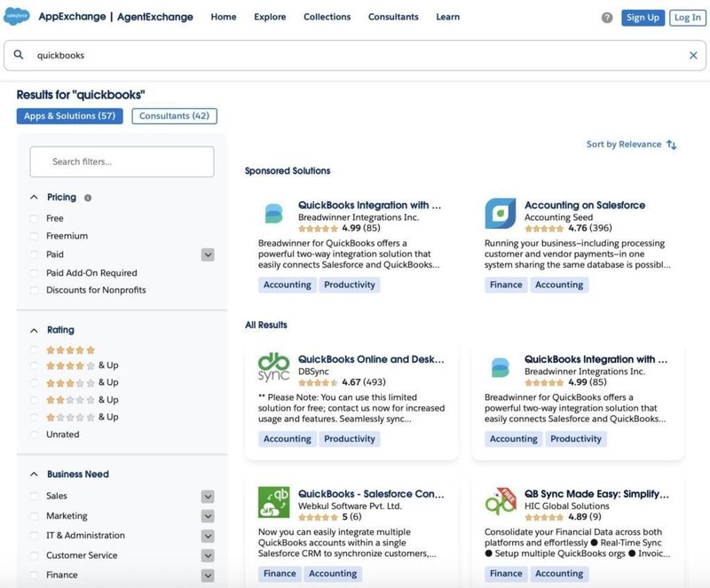Open sponsored Breadwinner app logo
Viewport: 710px width, 588px height.
pyautogui.click(x=273, y=214)
